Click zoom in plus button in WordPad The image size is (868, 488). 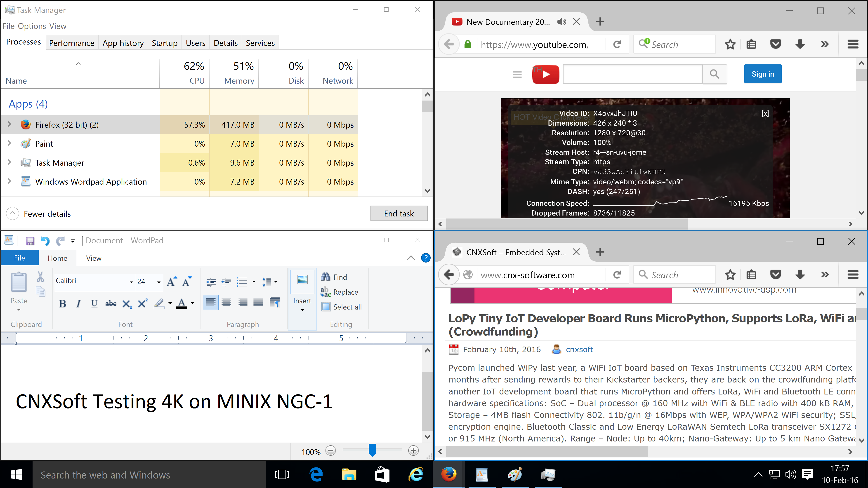pos(413,451)
